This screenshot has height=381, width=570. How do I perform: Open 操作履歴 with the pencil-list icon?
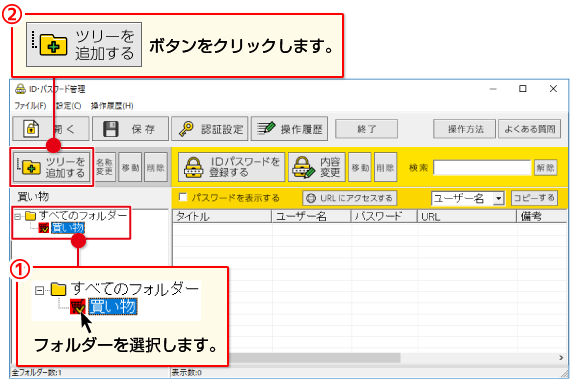pos(289,129)
